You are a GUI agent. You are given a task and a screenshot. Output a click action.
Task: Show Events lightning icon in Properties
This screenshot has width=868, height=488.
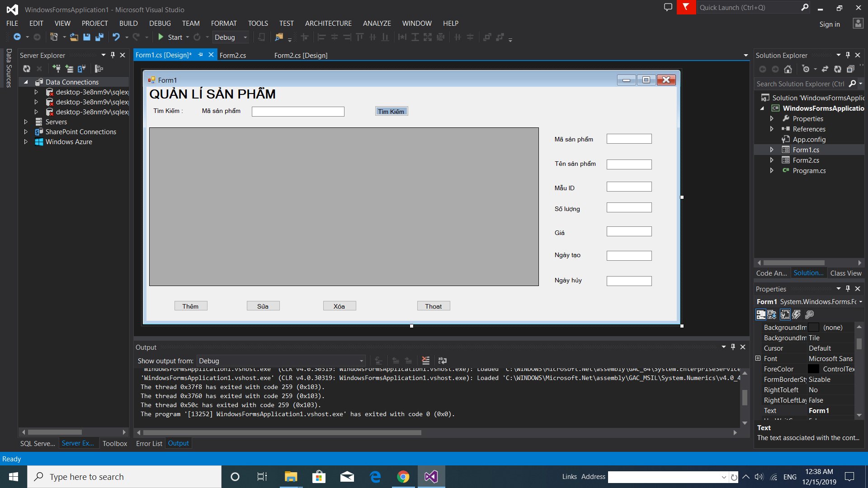[x=796, y=314]
